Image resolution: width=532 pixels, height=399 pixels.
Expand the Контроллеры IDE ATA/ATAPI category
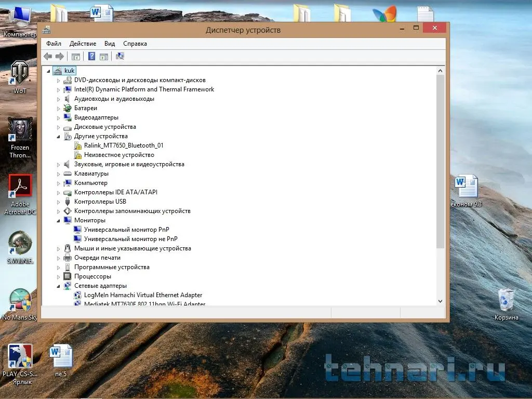[x=58, y=193]
